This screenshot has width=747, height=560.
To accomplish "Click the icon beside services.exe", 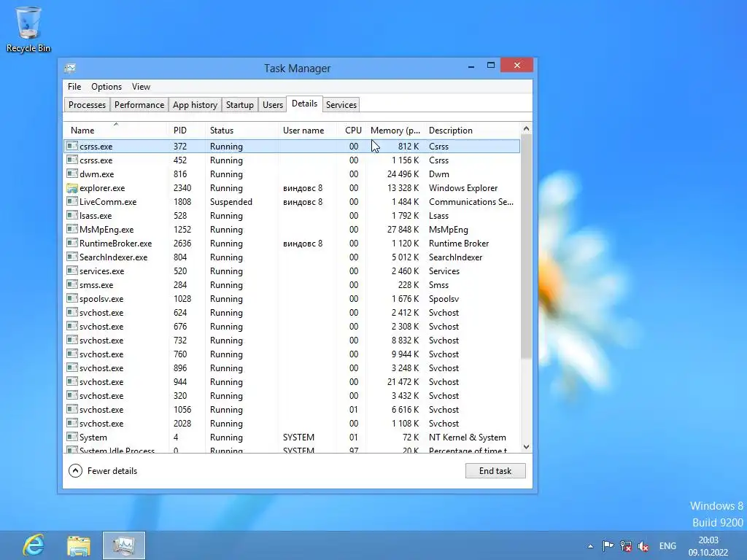I will coord(72,271).
